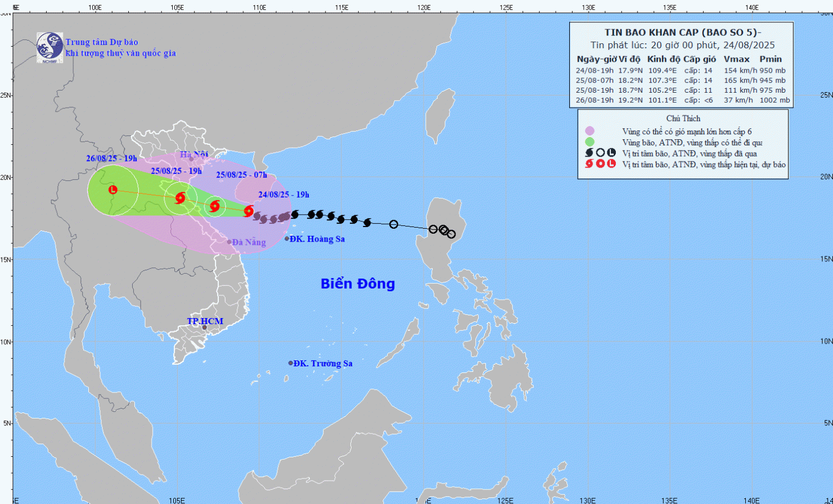Click the green circle swatch in the legend
This screenshot has height=504, width=833.
(590, 142)
